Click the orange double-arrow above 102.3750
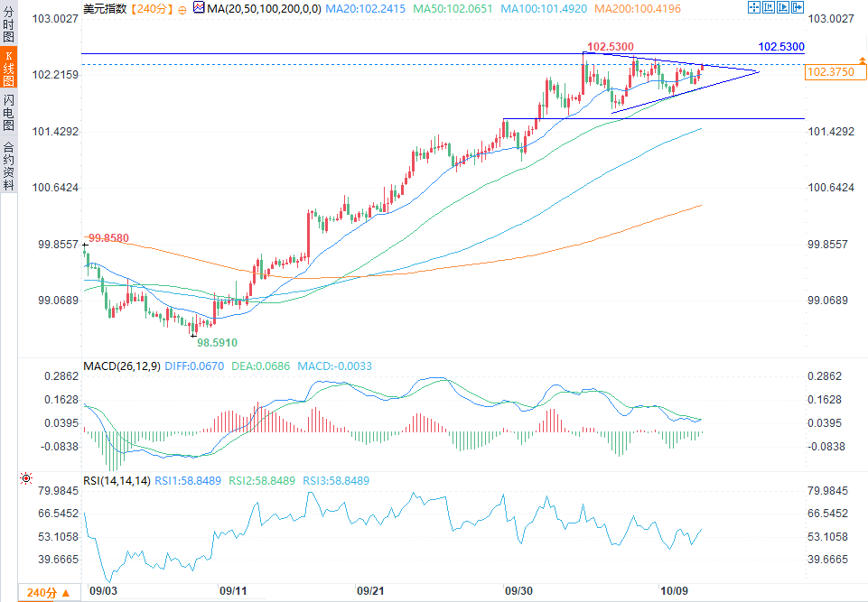Viewport: 868px width, 602px height. (x=862, y=60)
